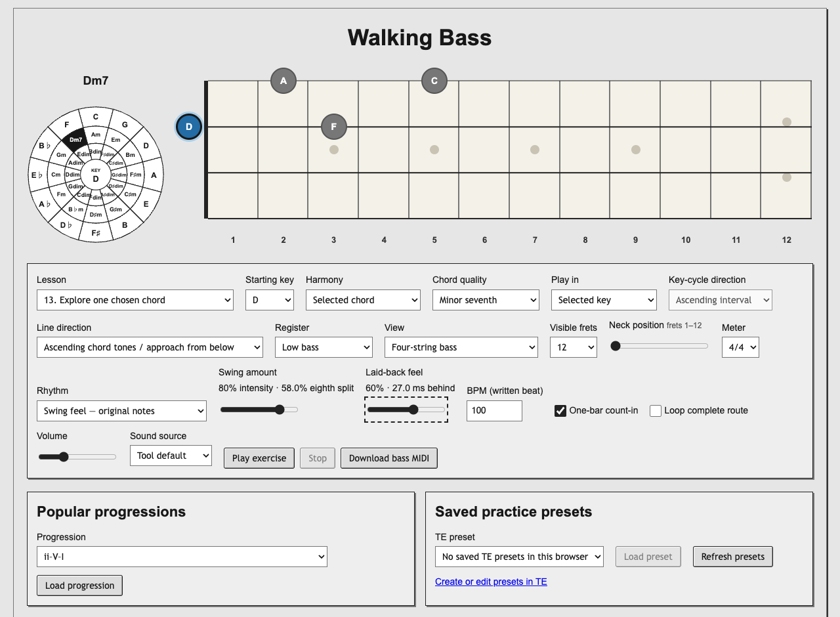Open the Visible frets dropdown
This screenshot has width=840, height=617.
coord(574,347)
